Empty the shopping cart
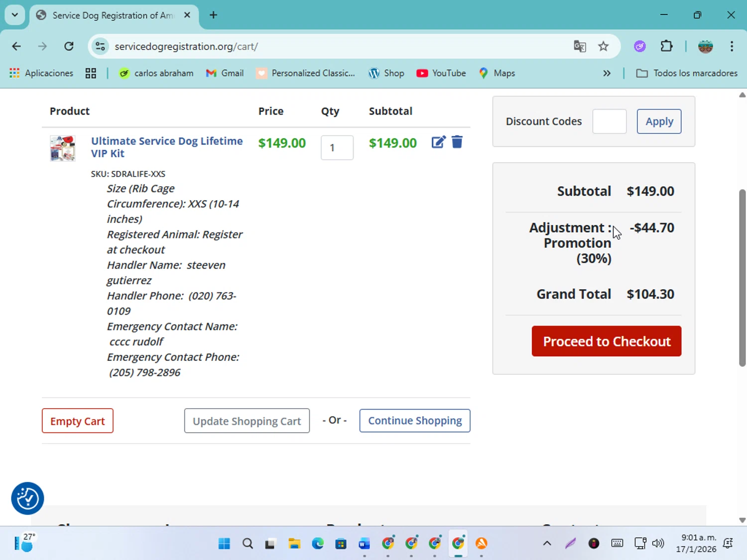This screenshot has height=560, width=747. coord(78,421)
